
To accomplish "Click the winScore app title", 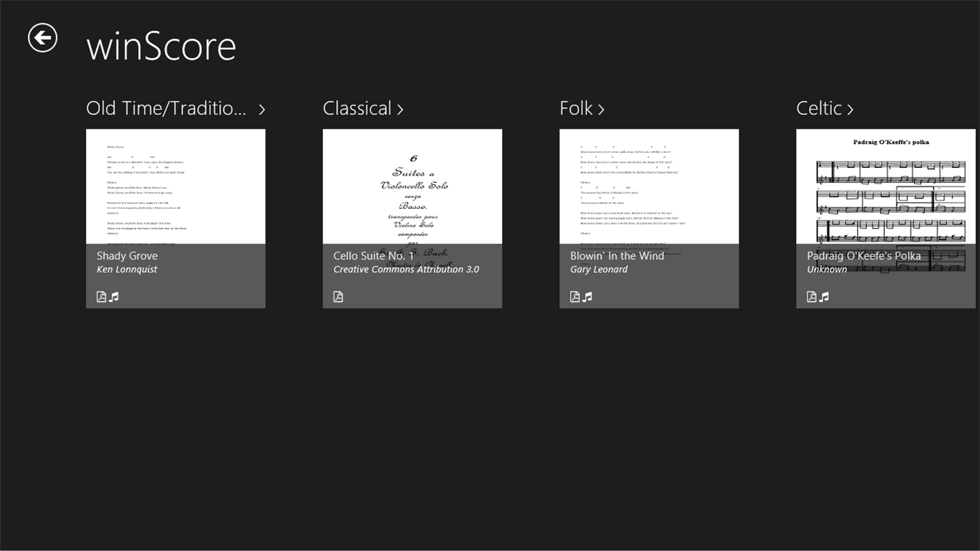I will pos(161,46).
